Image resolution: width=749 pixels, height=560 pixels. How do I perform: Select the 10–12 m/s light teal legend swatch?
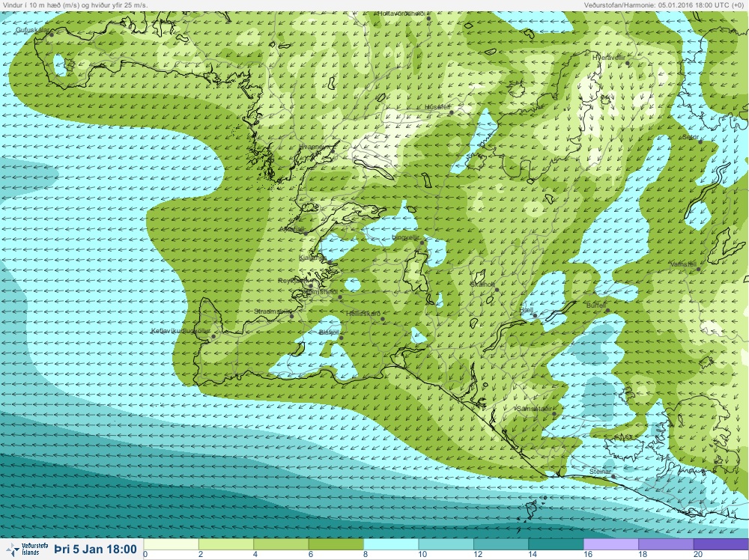[446, 544]
